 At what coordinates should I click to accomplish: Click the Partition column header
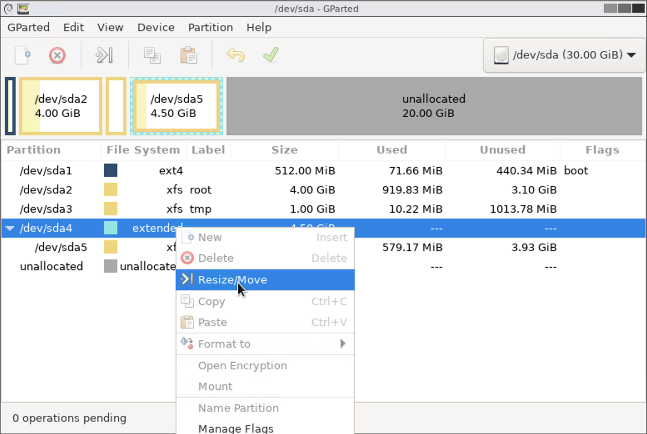[x=51, y=150]
